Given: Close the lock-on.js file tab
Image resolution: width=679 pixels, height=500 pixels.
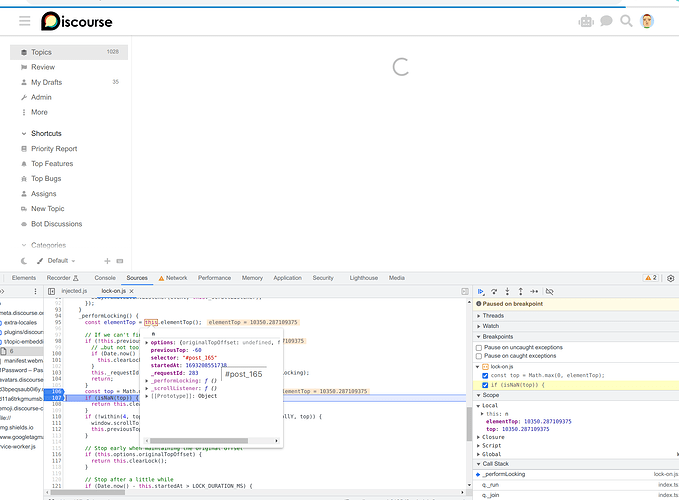Looking at the screenshot, I should pos(132,291).
